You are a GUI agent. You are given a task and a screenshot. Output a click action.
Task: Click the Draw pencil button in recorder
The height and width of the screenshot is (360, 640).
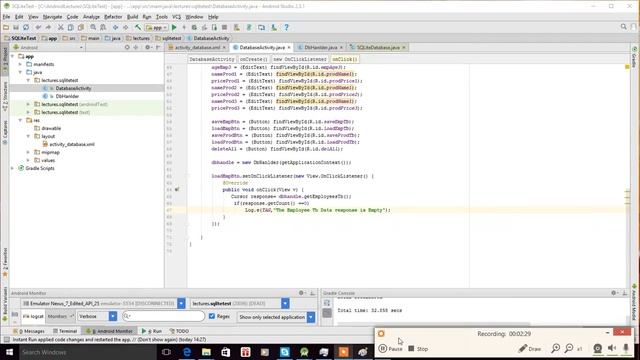(530, 349)
